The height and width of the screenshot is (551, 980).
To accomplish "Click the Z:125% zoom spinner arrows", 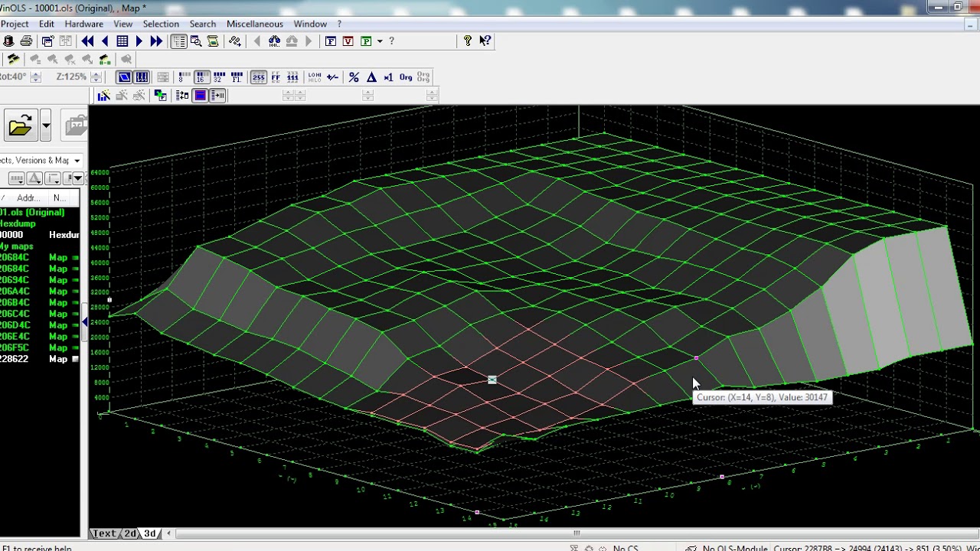I will click(96, 77).
